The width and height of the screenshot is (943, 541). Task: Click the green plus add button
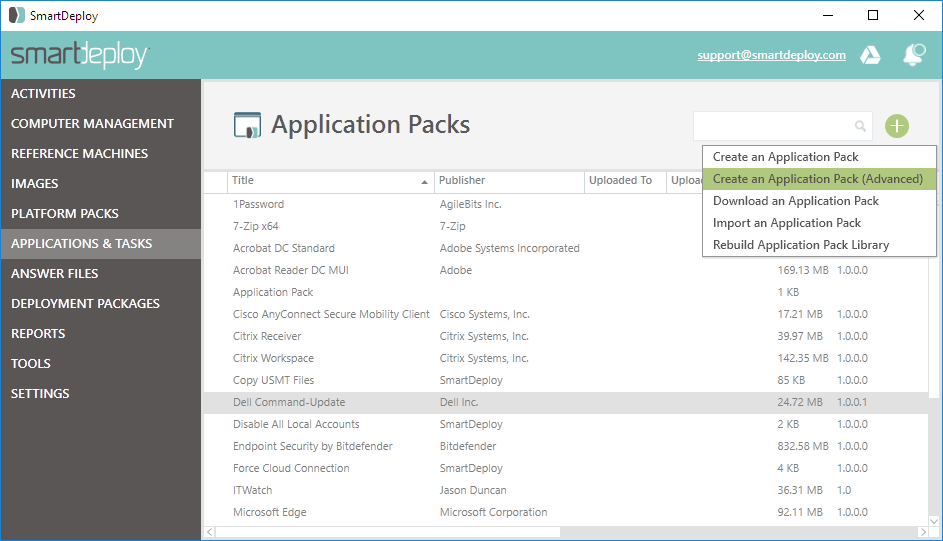897,126
